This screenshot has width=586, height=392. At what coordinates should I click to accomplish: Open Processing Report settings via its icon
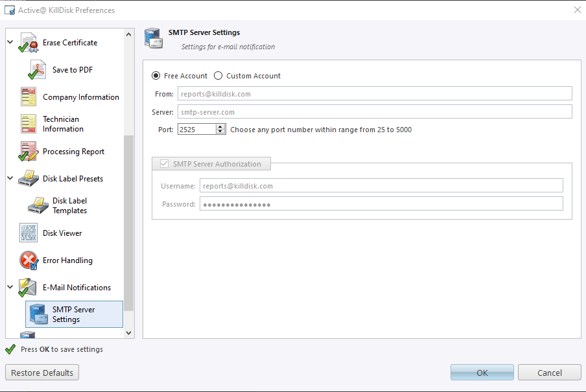pos(27,151)
